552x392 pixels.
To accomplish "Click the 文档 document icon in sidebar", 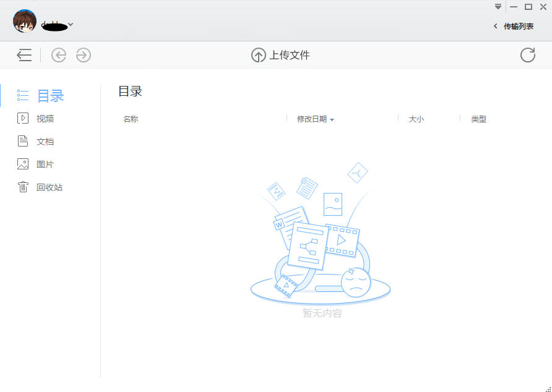I will pos(23,141).
